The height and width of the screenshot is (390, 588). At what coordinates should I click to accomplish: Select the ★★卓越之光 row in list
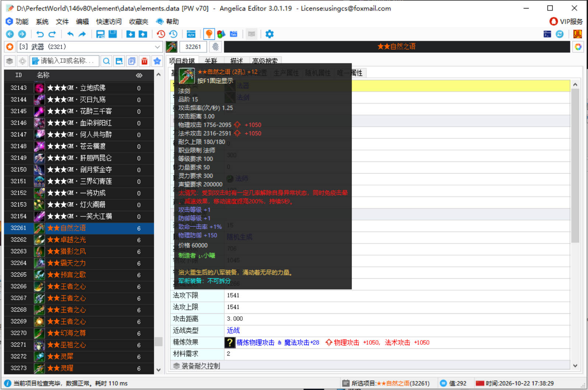tap(79, 240)
